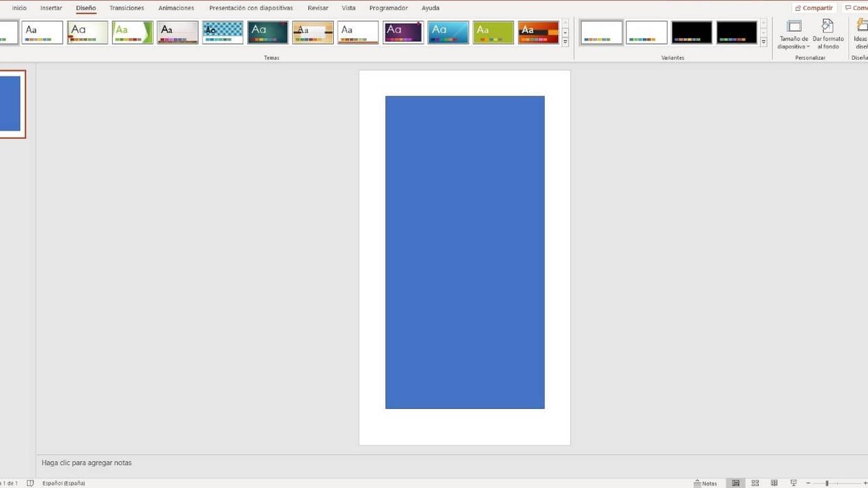This screenshot has height=488, width=868.
Task: Switch to Reading view in status bar
Action: pyautogui.click(x=774, y=483)
